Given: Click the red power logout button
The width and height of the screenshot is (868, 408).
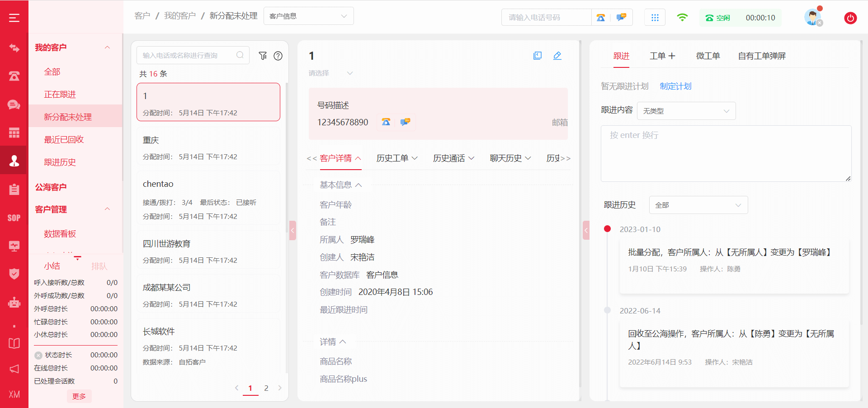Looking at the screenshot, I should 850,18.
